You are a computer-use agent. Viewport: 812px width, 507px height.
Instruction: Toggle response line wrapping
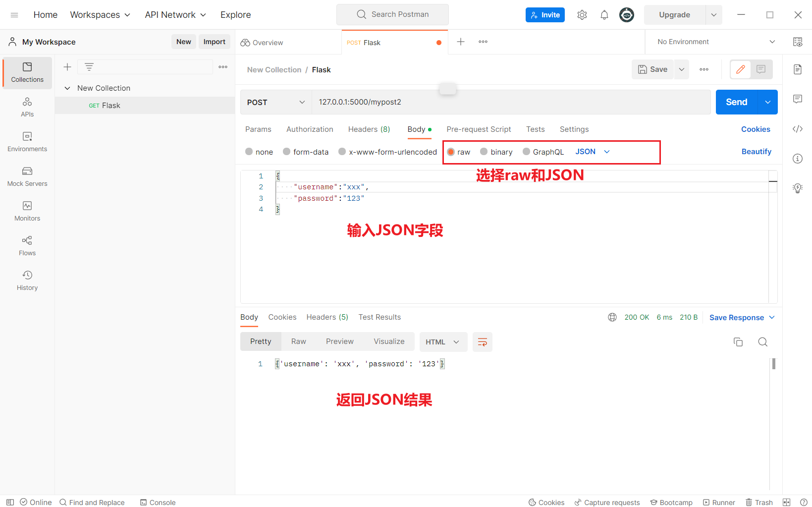click(483, 342)
